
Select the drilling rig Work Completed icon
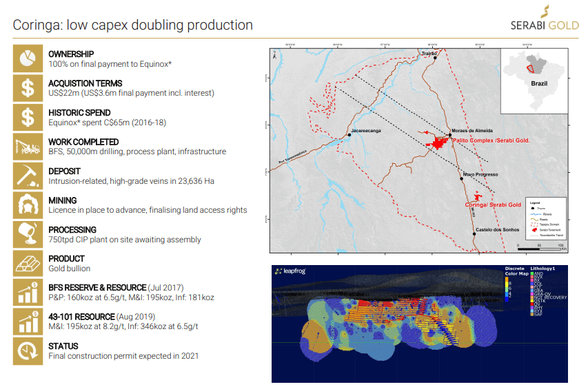[28, 147]
